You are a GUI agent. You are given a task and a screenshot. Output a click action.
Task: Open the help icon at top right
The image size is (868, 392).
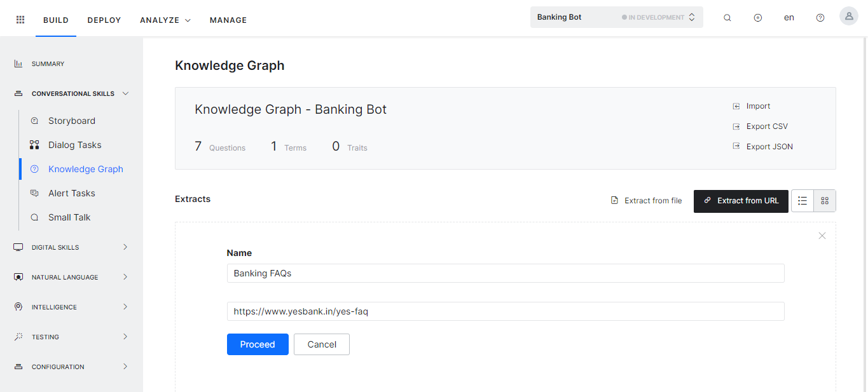pyautogui.click(x=820, y=17)
